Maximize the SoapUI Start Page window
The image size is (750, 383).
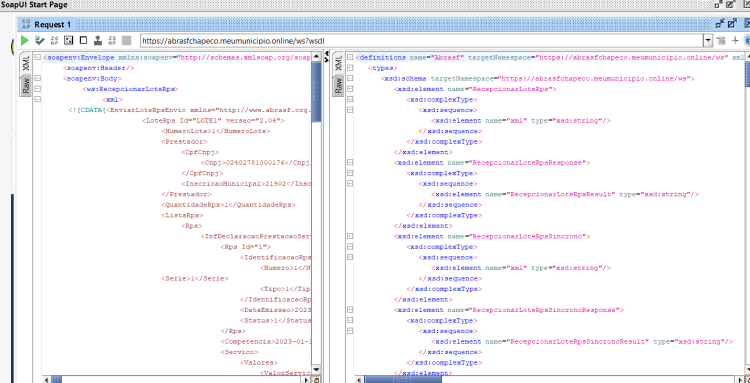click(731, 4)
